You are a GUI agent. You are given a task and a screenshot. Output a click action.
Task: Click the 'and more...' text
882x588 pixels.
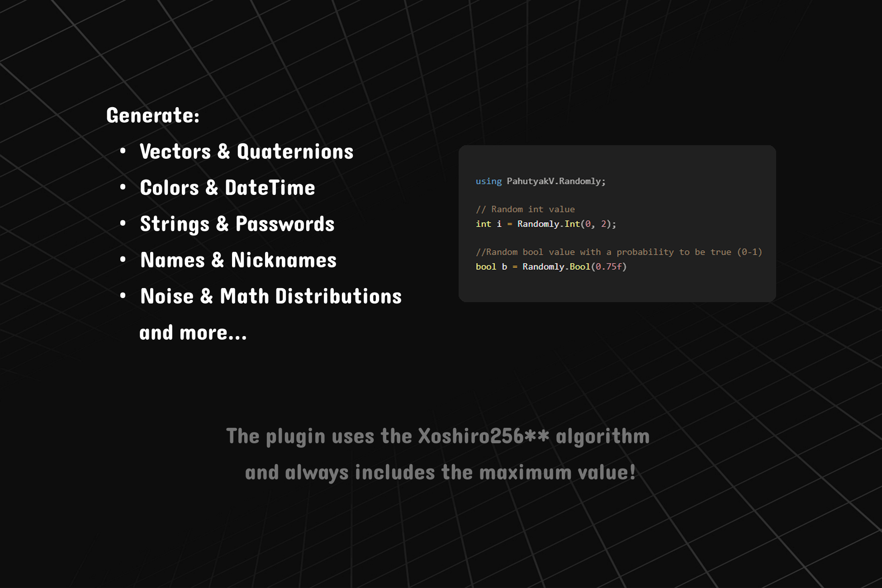[193, 333]
